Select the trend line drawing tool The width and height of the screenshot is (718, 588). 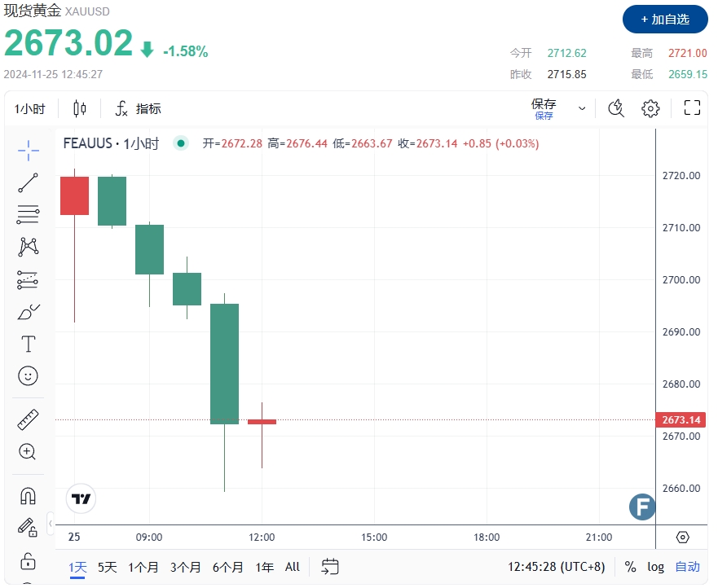click(x=29, y=182)
